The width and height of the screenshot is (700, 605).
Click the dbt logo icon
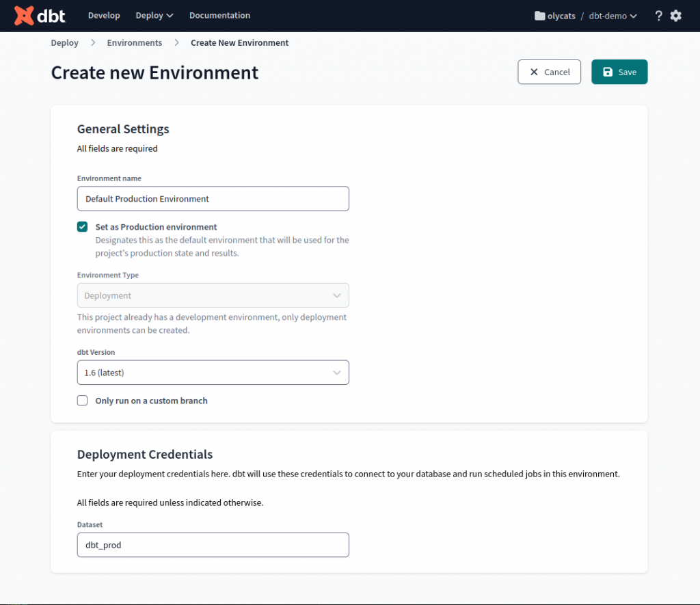pos(25,15)
